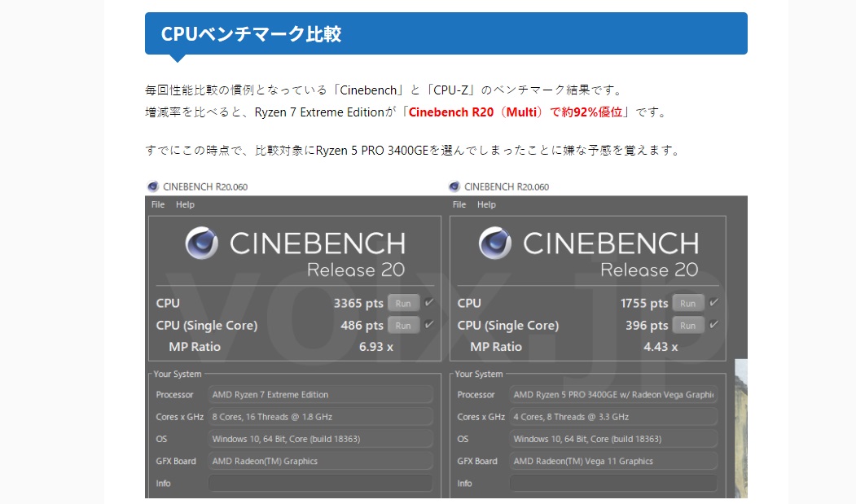Click the large Cinebench logo above 3365 pts
Viewport: 856px width, 504px height.
[x=201, y=243]
